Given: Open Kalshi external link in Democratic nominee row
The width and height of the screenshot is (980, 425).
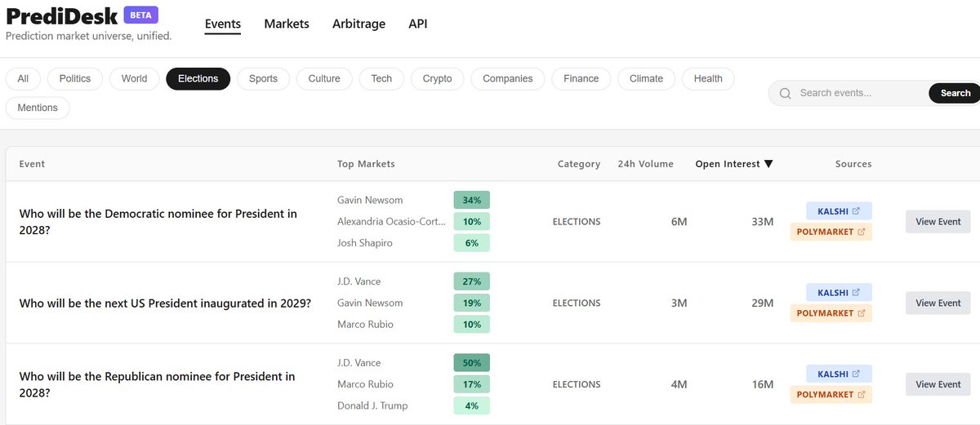Looking at the screenshot, I should [x=839, y=210].
